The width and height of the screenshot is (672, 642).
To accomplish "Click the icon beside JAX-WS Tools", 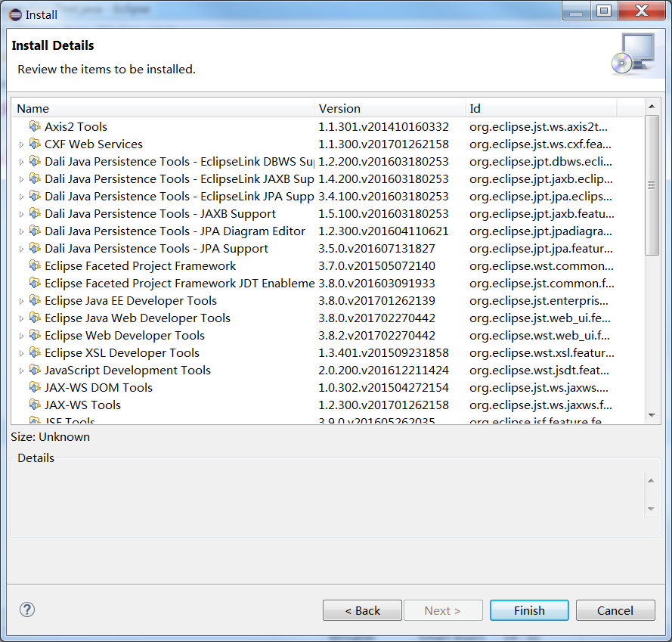I will click(x=35, y=405).
